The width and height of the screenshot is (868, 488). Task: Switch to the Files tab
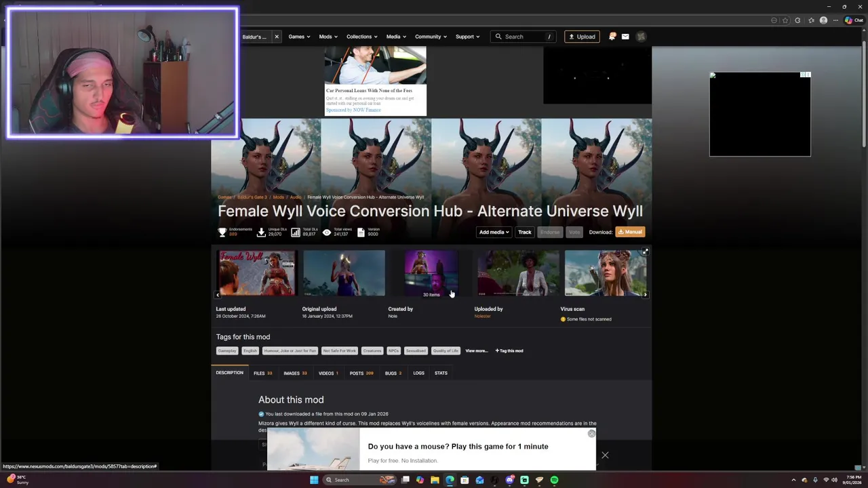pyautogui.click(x=262, y=373)
